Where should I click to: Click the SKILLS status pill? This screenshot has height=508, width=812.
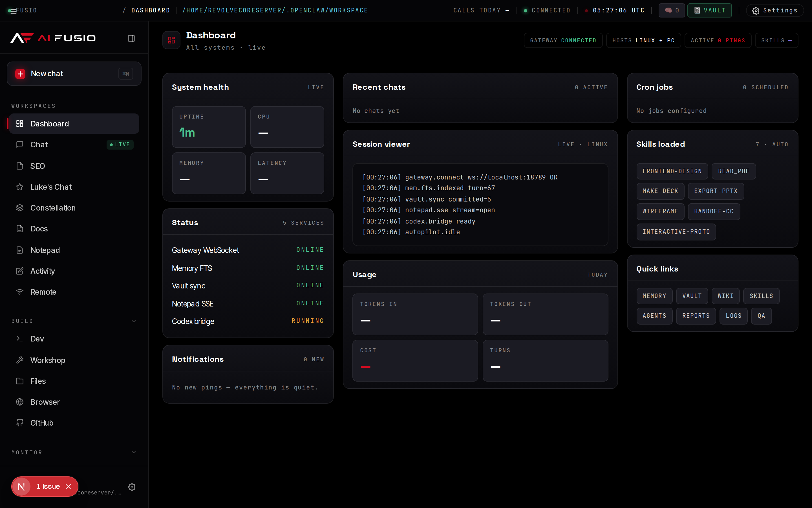point(776,40)
